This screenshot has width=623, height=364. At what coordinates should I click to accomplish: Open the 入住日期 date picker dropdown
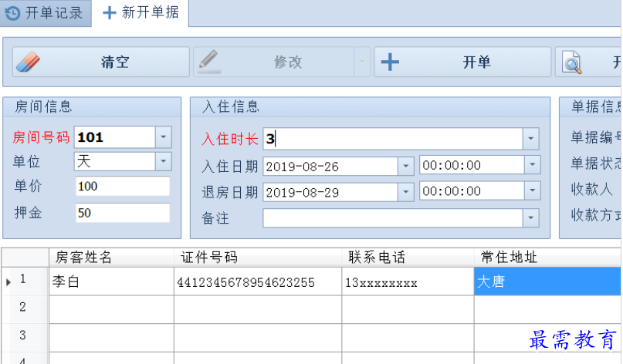pos(406,166)
